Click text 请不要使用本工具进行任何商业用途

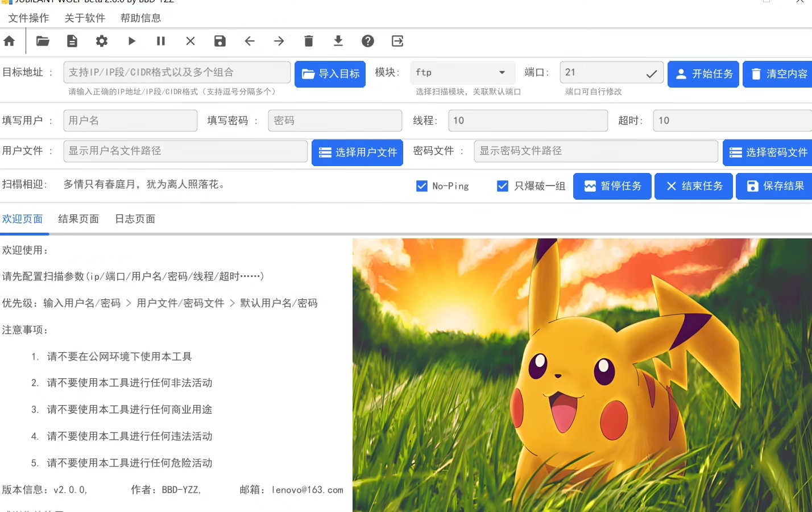pos(130,410)
